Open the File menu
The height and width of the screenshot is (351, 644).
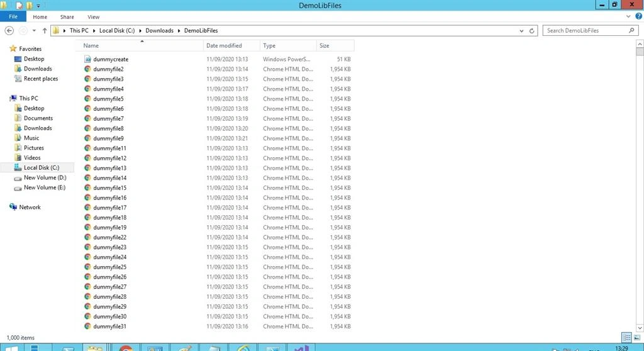pyautogui.click(x=13, y=16)
